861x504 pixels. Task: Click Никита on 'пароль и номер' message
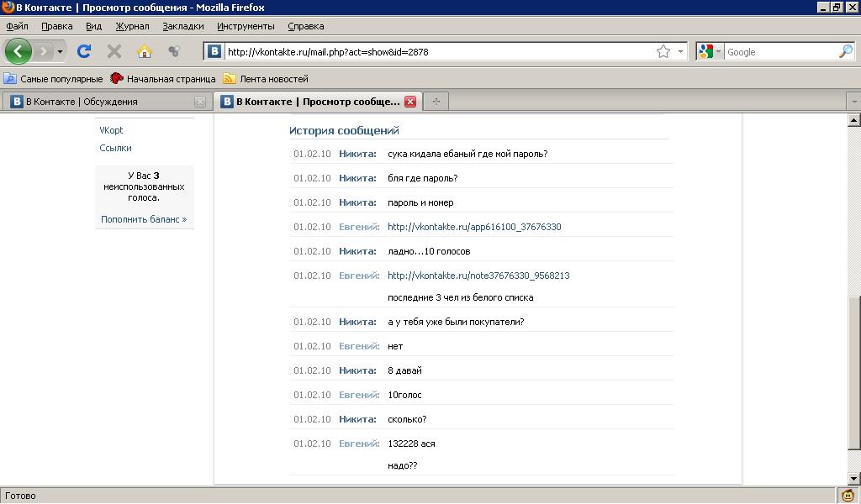357,202
